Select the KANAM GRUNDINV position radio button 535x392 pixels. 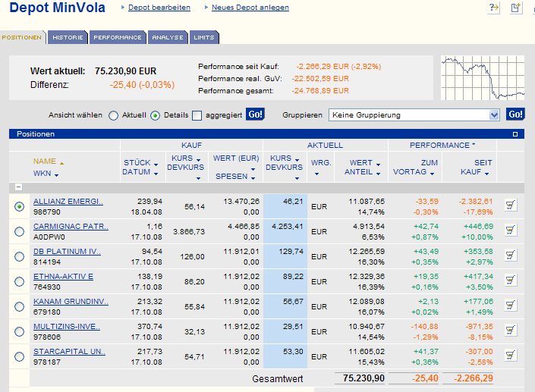tap(19, 306)
